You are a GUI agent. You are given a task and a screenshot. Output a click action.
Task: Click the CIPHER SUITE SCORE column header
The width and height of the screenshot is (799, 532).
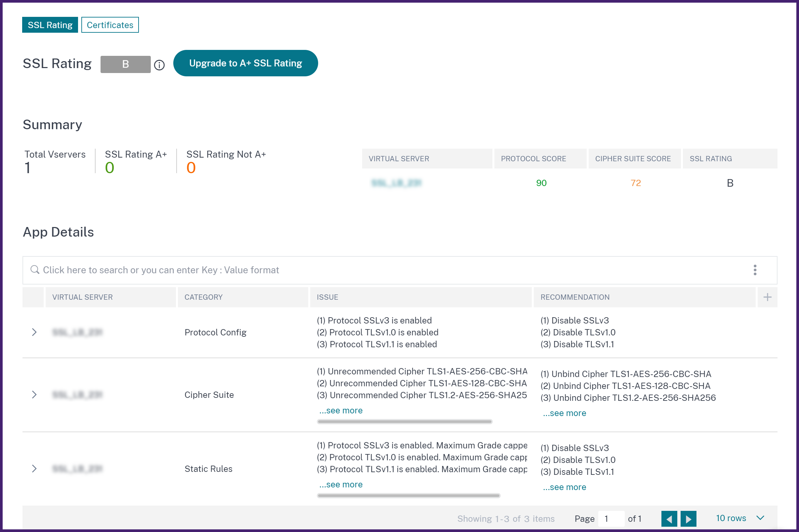click(634, 159)
